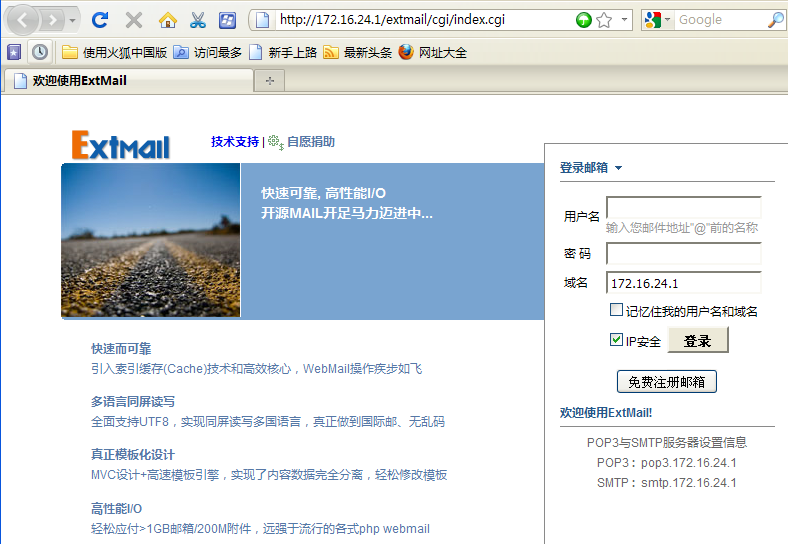Click into the Google search box
Image resolution: width=788 pixels, height=544 pixels.
(x=721, y=20)
